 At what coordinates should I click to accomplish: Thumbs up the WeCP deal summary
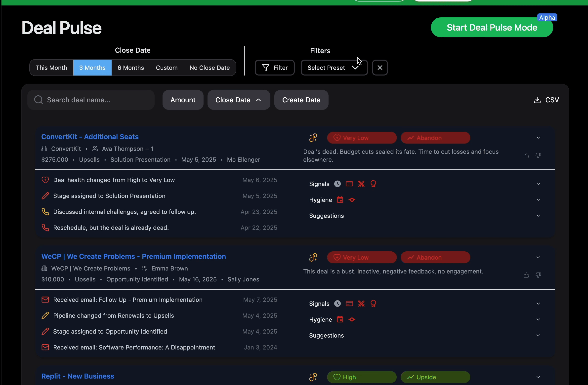[526, 275]
